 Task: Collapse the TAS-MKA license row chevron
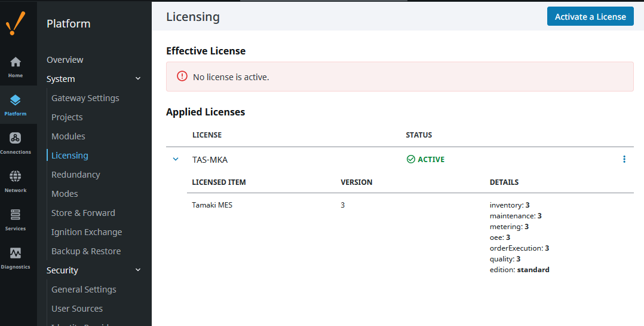click(176, 159)
